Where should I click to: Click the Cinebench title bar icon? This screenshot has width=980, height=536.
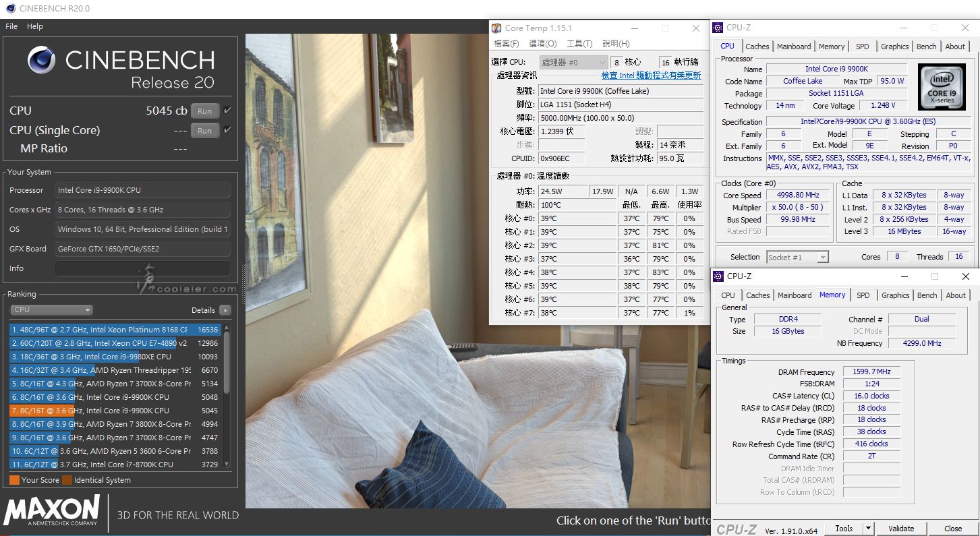(10, 9)
